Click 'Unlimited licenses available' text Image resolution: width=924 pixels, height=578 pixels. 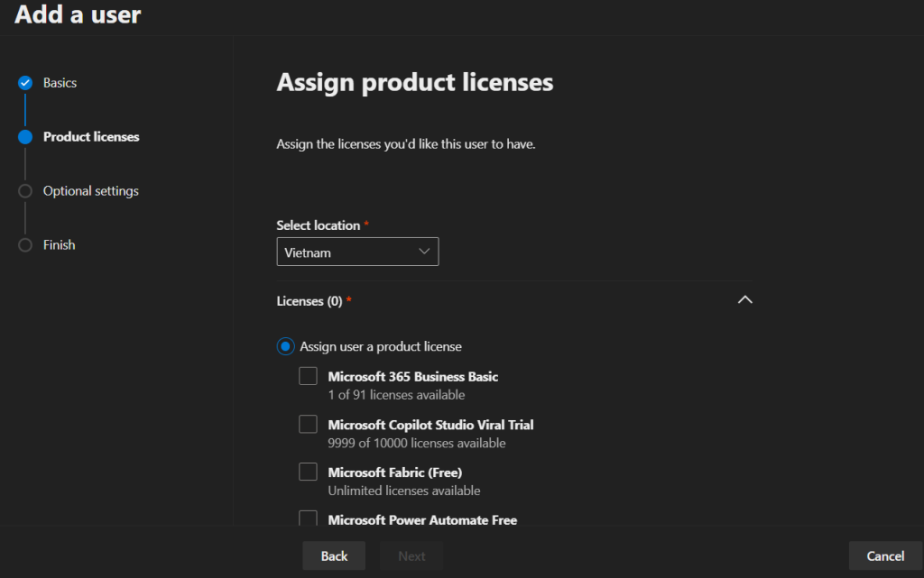point(404,491)
